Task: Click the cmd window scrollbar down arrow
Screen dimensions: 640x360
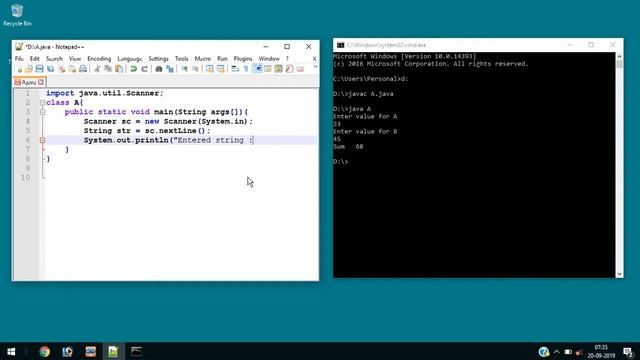Action: click(x=619, y=274)
